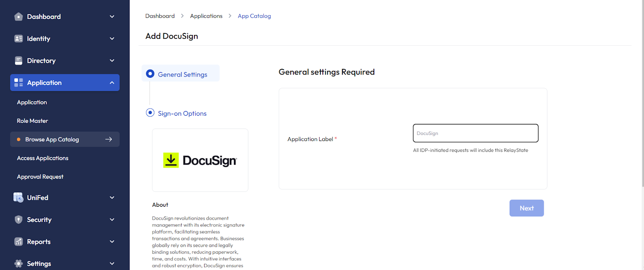Expand the Dashboard menu chevron
This screenshot has height=270, width=644.
(112, 17)
